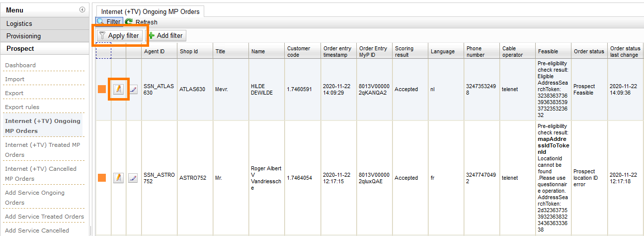Click the green Refresh icon

point(129,22)
